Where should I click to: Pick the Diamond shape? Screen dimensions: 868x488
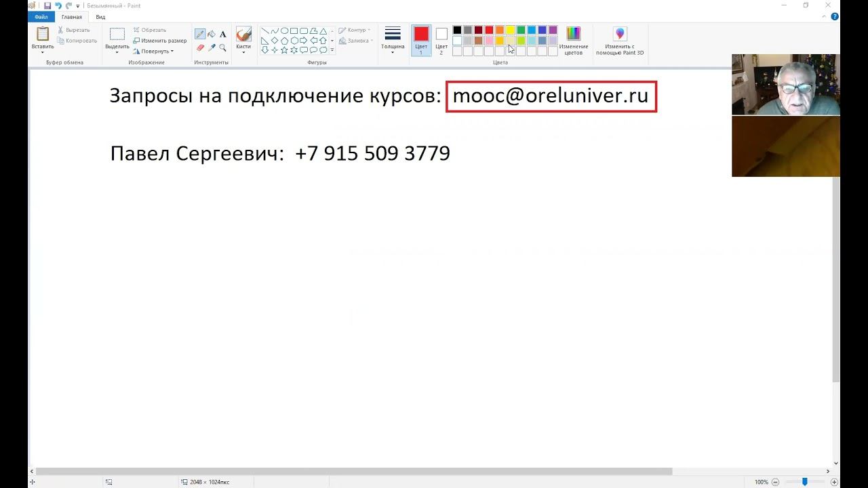point(275,40)
